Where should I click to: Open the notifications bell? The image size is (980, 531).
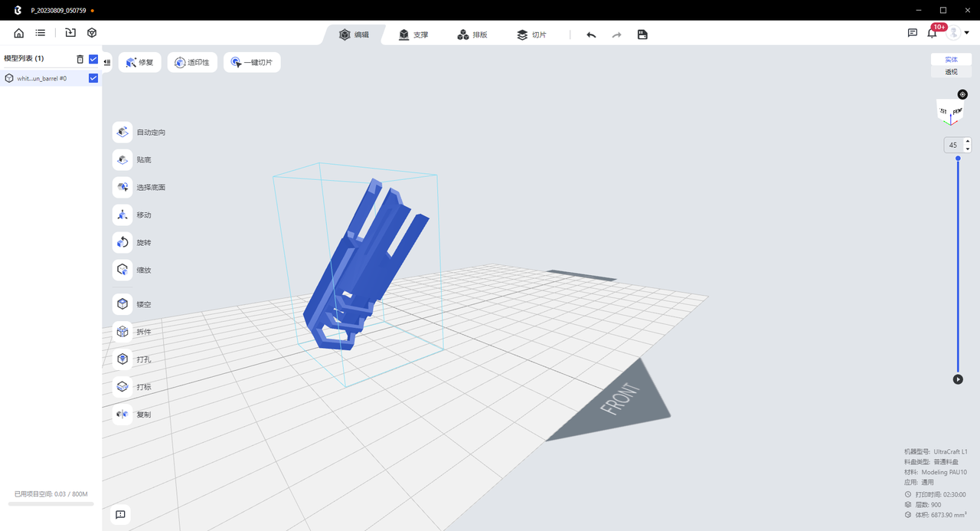(932, 33)
